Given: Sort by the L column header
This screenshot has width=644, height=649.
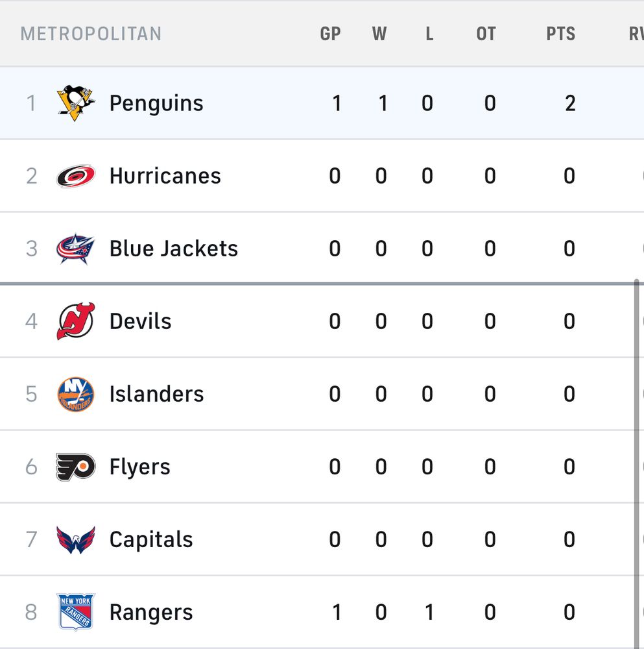Looking at the screenshot, I should coord(429,34).
